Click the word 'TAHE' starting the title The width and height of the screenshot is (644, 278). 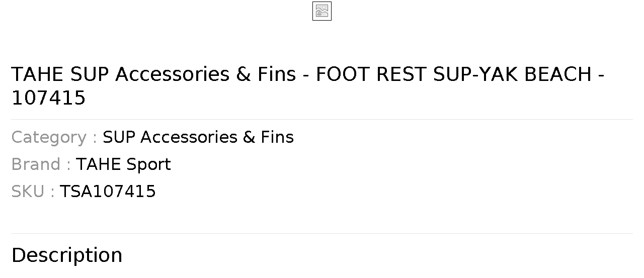tap(38, 74)
